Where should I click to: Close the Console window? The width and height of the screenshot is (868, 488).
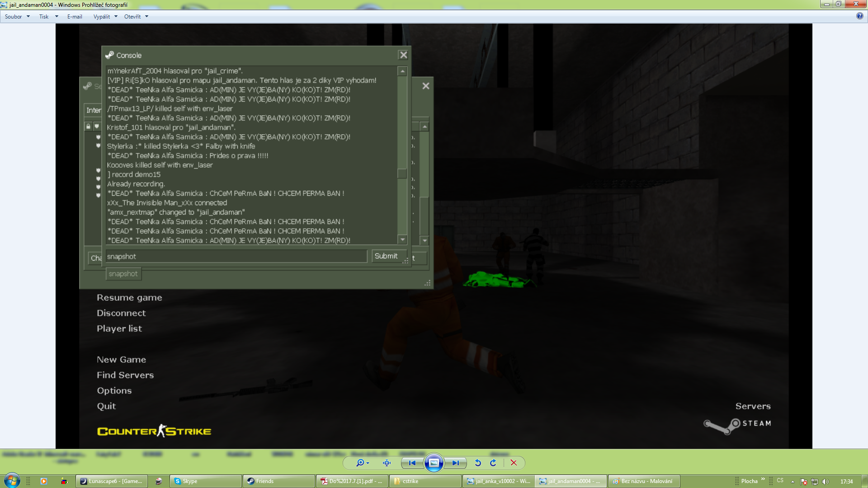[403, 55]
